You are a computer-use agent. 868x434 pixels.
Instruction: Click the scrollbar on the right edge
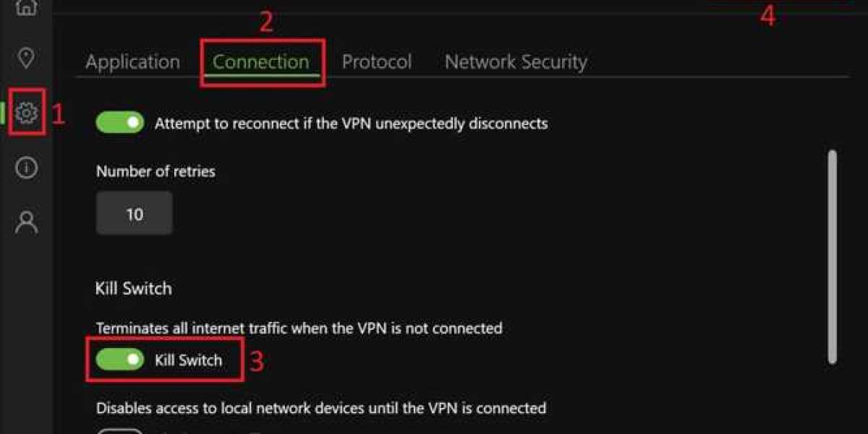(x=830, y=253)
